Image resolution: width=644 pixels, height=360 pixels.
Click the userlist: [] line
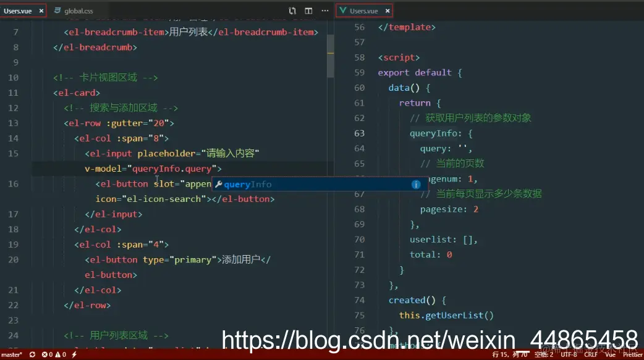coord(444,240)
